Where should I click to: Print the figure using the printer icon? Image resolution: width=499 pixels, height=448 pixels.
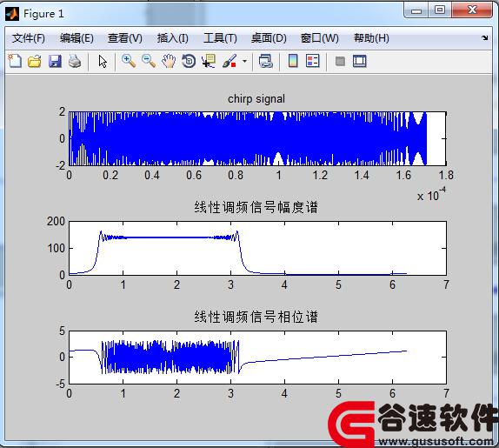[x=75, y=61]
